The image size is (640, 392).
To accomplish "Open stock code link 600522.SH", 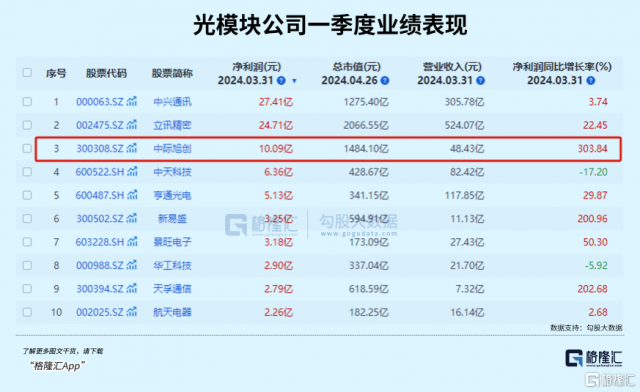I will [x=100, y=172].
